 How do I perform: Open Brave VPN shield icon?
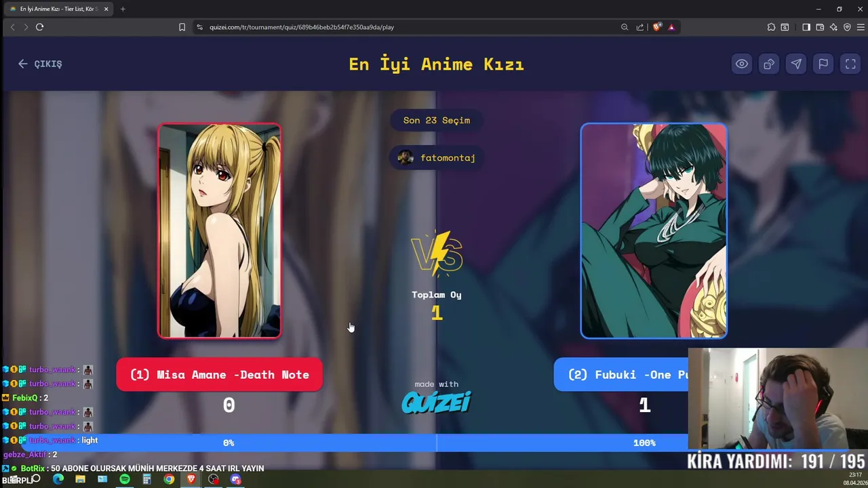[x=847, y=27]
